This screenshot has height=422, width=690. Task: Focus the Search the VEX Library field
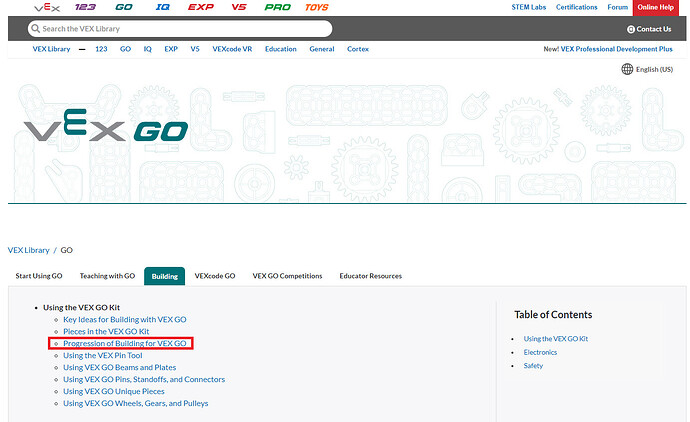(180, 29)
